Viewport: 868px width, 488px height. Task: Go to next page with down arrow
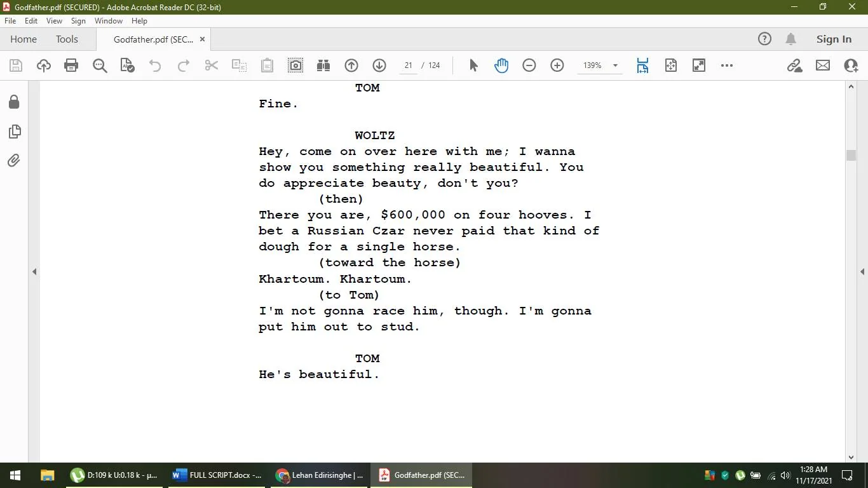(x=379, y=65)
